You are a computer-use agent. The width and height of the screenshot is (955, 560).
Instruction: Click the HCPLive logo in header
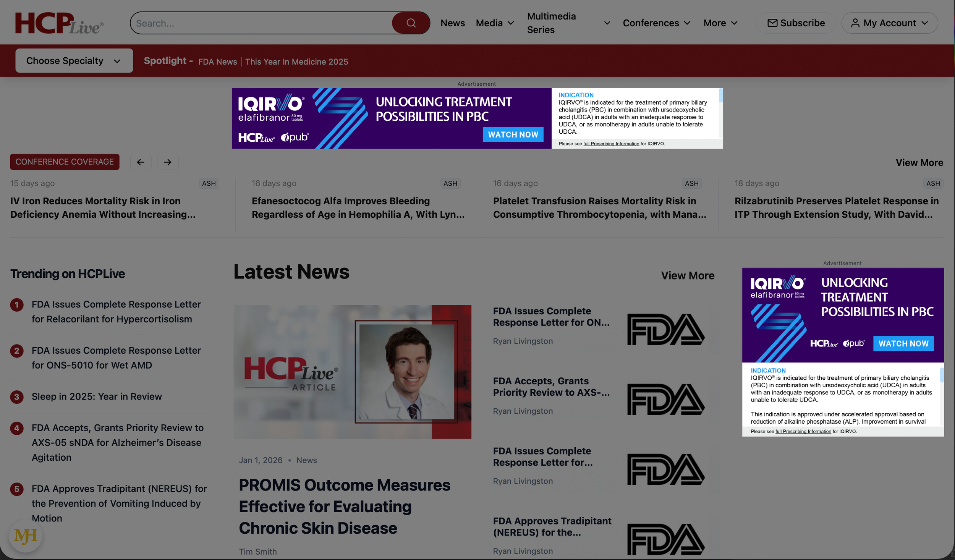point(59,23)
